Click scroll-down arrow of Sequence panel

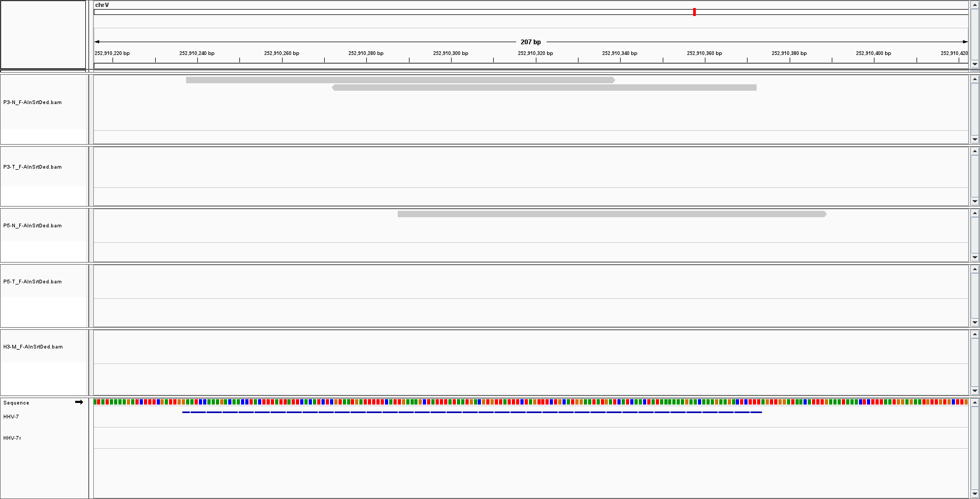click(x=975, y=494)
